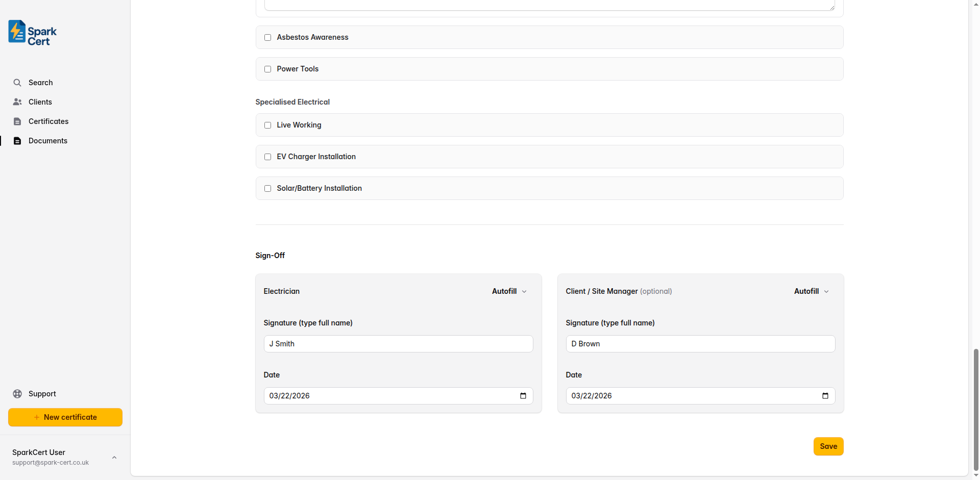
Task: Click the SparkCert logo
Action: pyautogui.click(x=31, y=32)
